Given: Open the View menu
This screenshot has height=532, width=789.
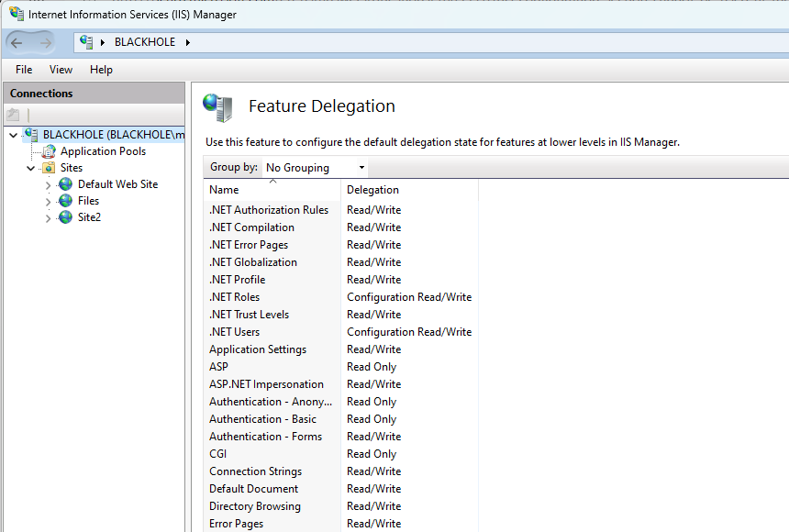Looking at the screenshot, I should coord(61,70).
